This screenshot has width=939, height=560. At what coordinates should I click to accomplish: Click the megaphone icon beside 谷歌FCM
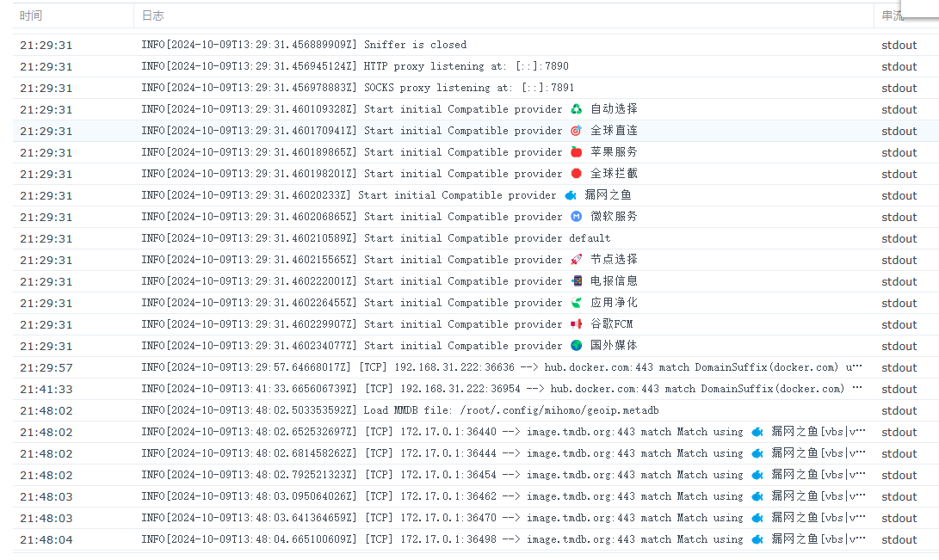pos(577,324)
